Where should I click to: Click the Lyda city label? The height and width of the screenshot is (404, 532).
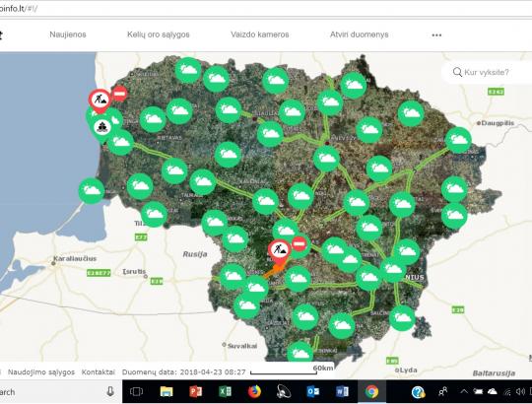pyautogui.click(x=409, y=370)
